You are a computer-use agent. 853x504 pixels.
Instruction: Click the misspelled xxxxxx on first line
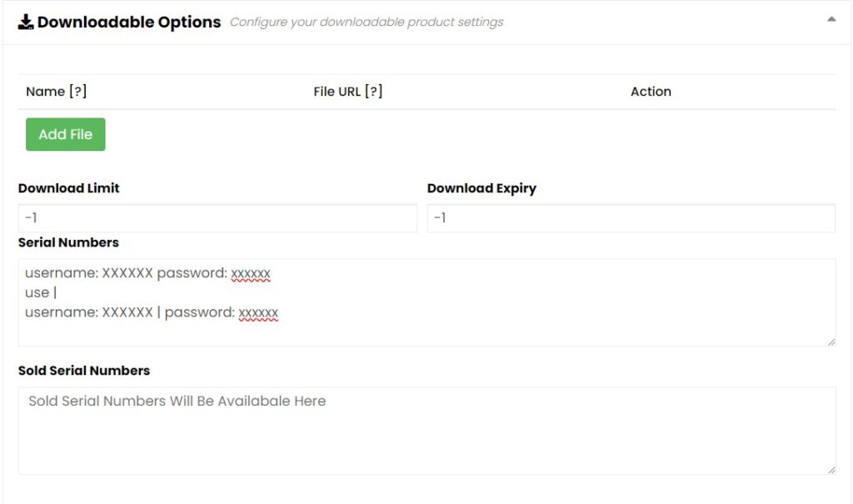click(x=250, y=274)
